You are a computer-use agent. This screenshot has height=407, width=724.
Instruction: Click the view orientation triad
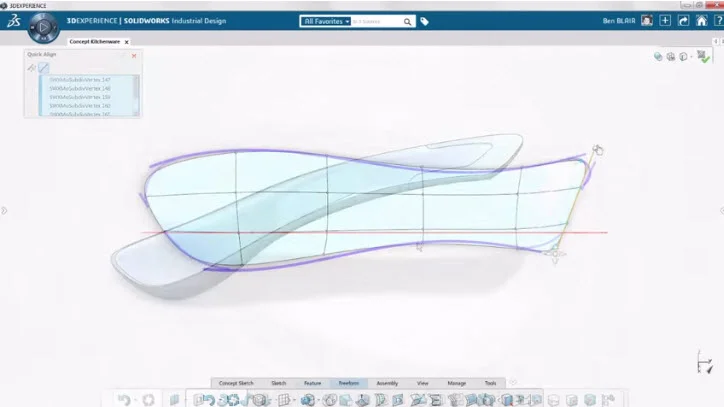[x=704, y=362]
